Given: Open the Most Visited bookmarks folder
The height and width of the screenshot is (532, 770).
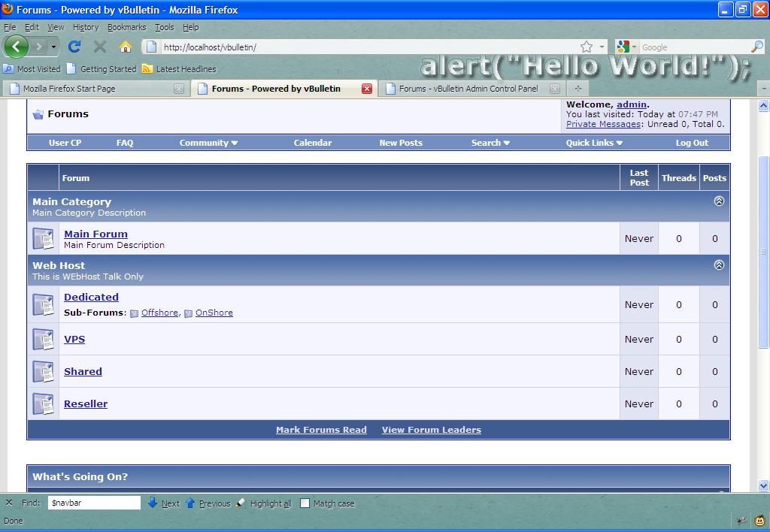Looking at the screenshot, I should pyautogui.click(x=32, y=69).
